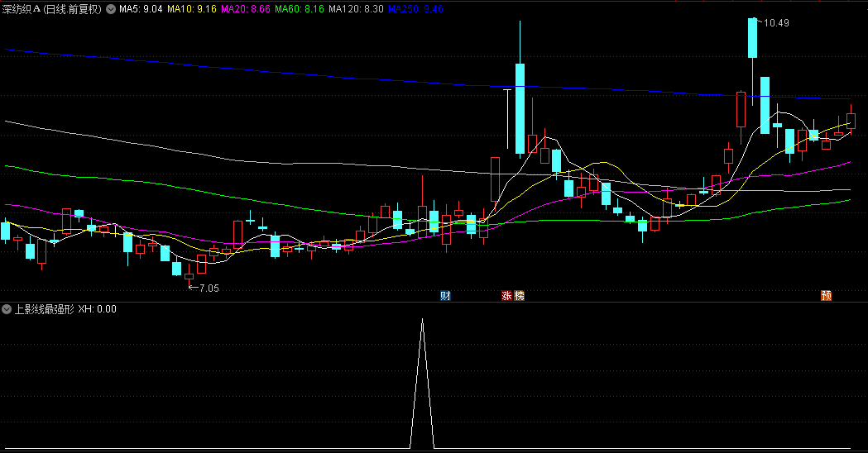The width and height of the screenshot is (868, 453).
Task: Click the XH indicator spike peak
Action: [422, 320]
